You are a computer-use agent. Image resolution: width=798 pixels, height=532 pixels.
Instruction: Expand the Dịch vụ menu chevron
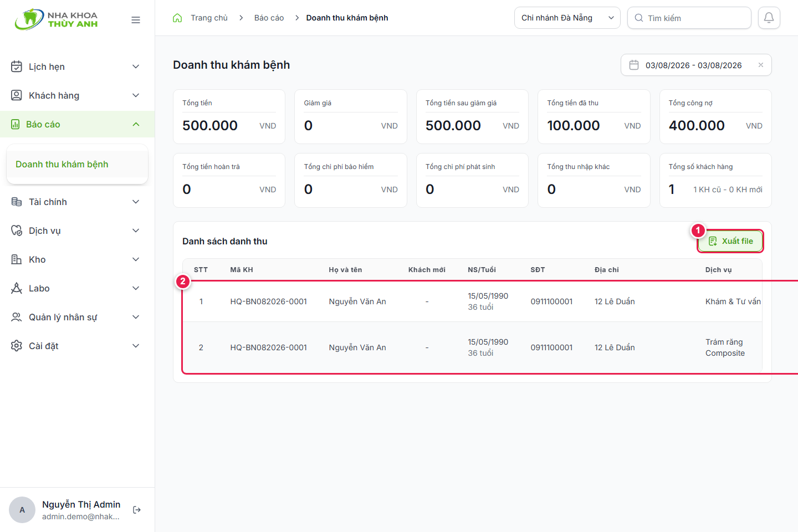pyautogui.click(x=136, y=231)
